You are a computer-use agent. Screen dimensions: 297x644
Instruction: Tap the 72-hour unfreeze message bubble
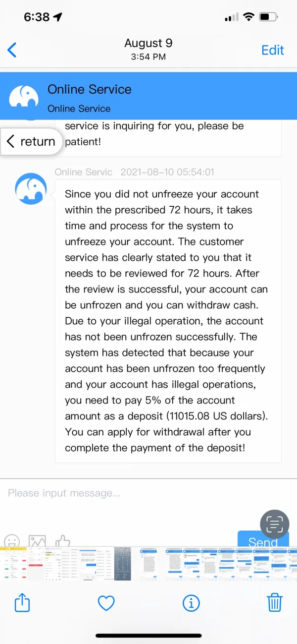(x=168, y=321)
